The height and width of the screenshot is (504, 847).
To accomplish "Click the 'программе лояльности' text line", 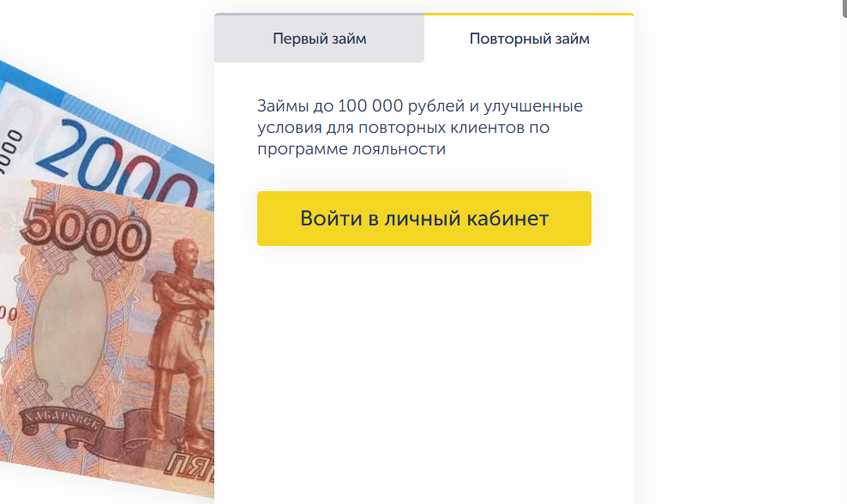I will point(351,148).
